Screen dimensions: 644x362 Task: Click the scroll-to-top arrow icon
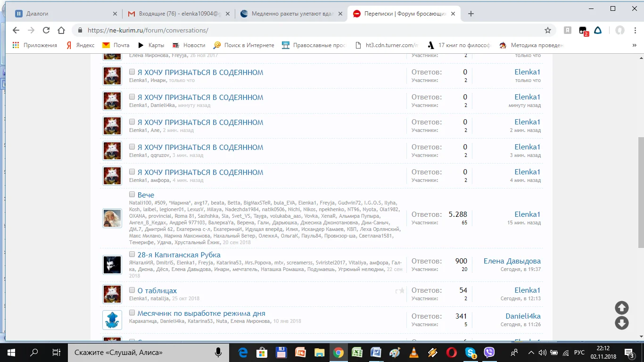[x=622, y=308]
